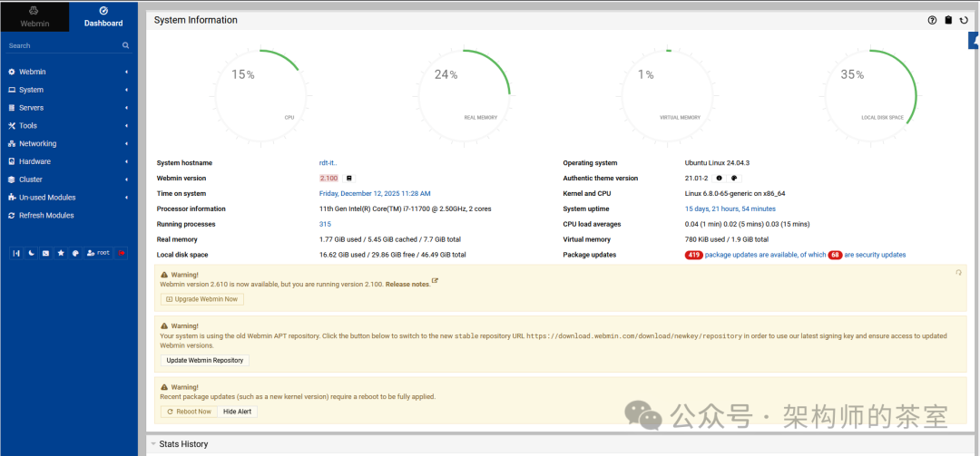Expand the Un-used Modules category
980x456 pixels.
[69, 198]
